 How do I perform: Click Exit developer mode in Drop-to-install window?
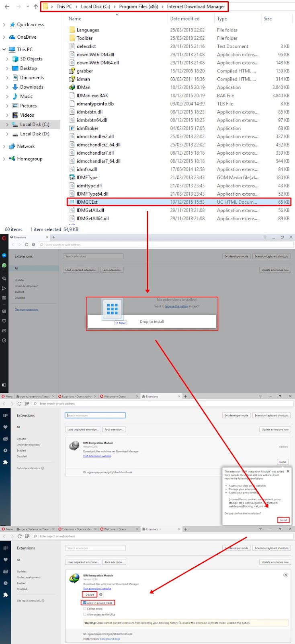pyautogui.click(x=236, y=256)
